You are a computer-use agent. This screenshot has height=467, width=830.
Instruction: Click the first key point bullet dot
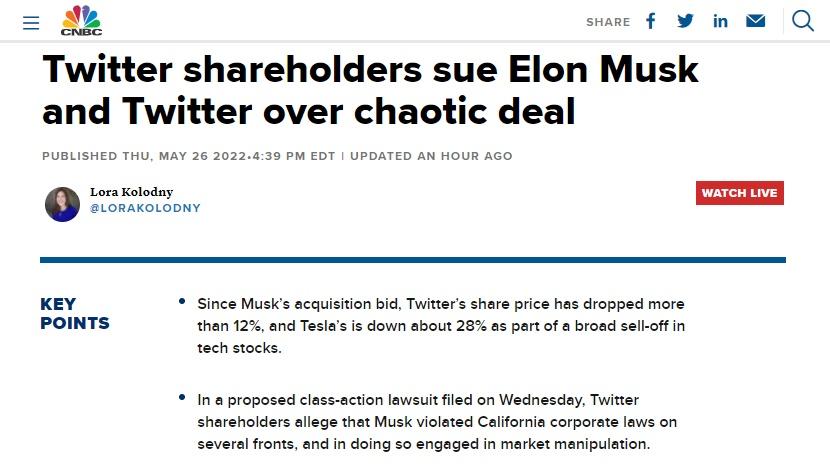pos(182,301)
